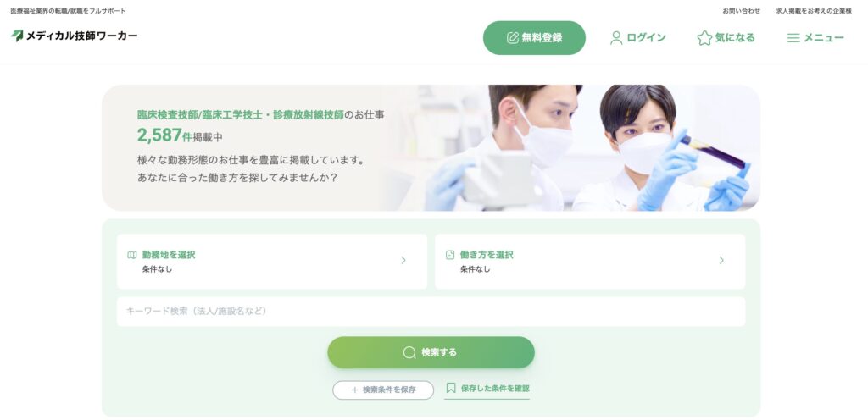Click the person icon beside ログイン
Viewport: 868px width, 420px height.
point(616,37)
